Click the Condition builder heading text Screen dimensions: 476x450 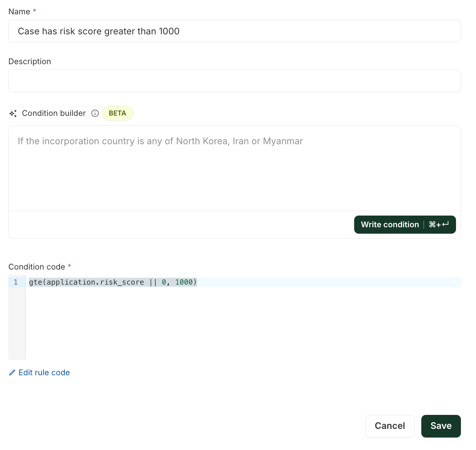click(54, 113)
